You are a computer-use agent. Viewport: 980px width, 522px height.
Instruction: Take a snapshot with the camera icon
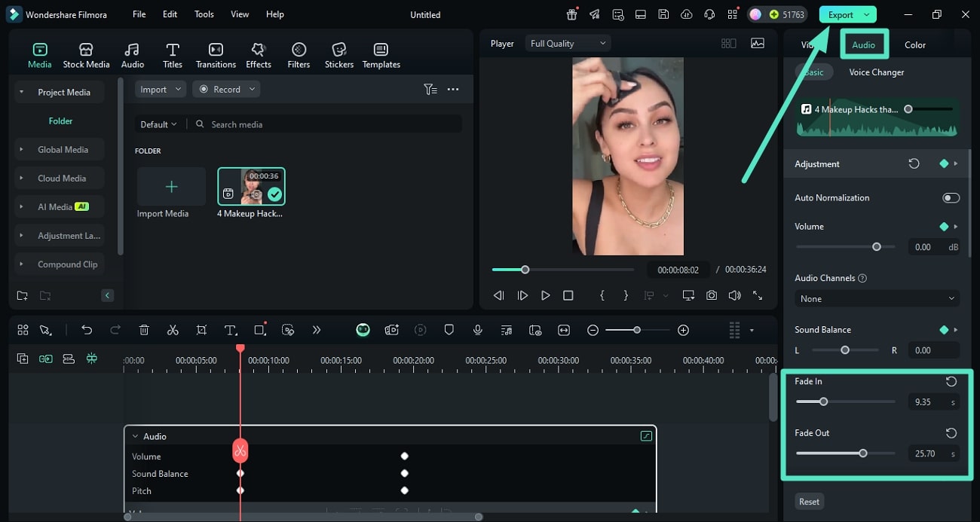coord(712,296)
